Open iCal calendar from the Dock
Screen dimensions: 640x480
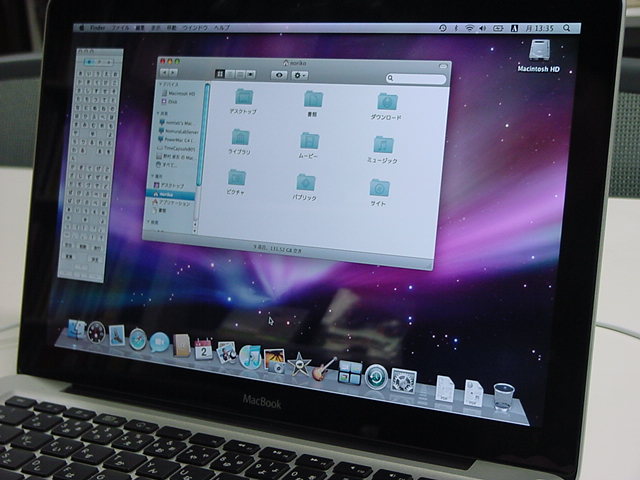pyautogui.click(x=203, y=349)
